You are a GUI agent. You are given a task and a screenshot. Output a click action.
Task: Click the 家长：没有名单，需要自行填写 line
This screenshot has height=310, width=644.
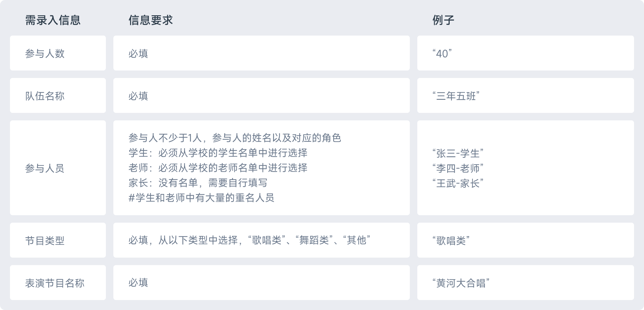pos(198,183)
